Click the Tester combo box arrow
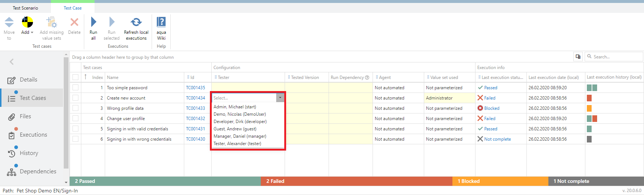Viewport: 644px width, 195px height. 280,98
